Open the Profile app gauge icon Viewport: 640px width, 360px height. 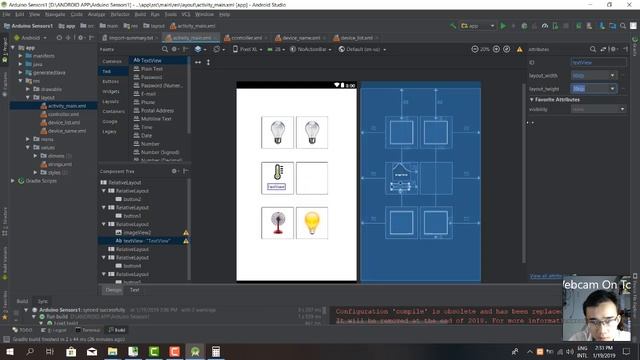[545, 26]
